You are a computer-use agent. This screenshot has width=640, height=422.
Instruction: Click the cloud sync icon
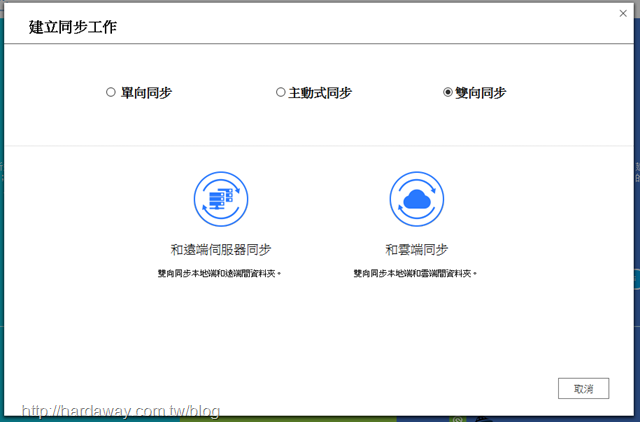pos(417,199)
